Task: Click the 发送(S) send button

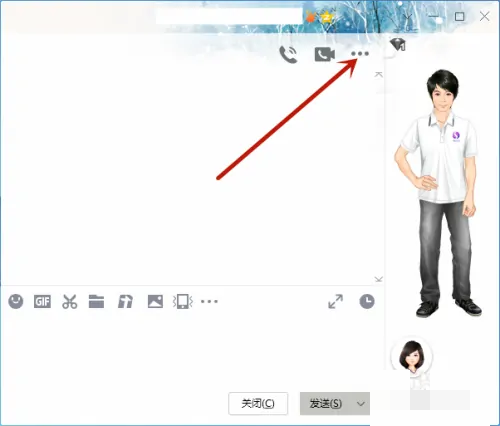Action: [326, 404]
